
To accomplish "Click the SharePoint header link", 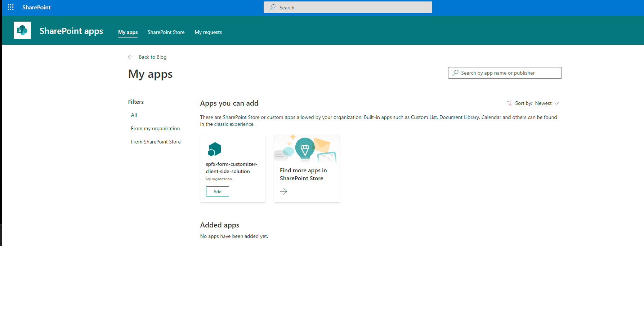I will 36,7.
